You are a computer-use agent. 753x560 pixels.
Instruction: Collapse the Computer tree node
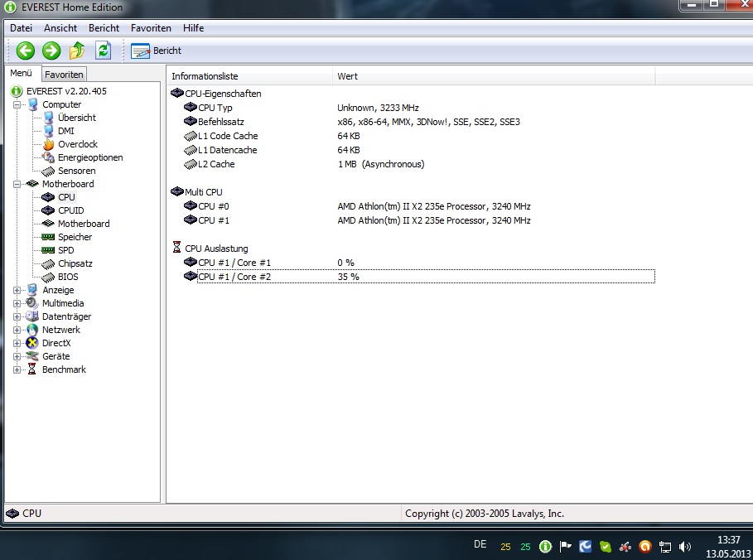[x=17, y=104]
